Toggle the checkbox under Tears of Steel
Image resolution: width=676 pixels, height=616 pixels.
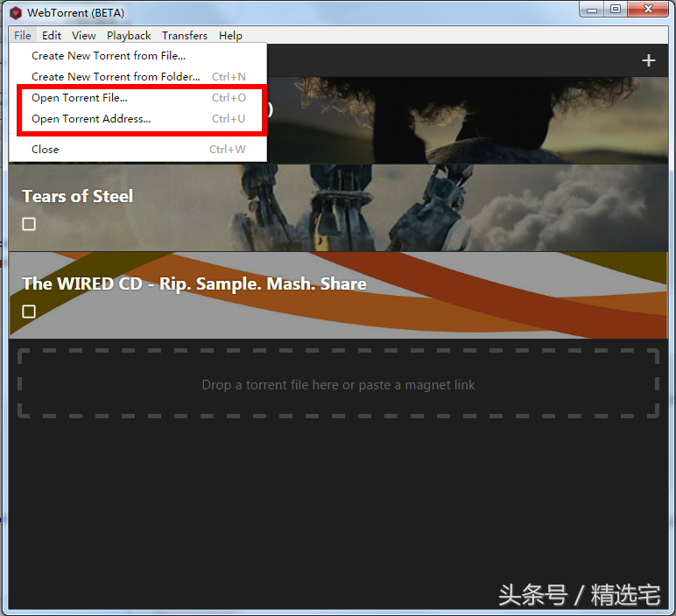pyautogui.click(x=29, y=224)
